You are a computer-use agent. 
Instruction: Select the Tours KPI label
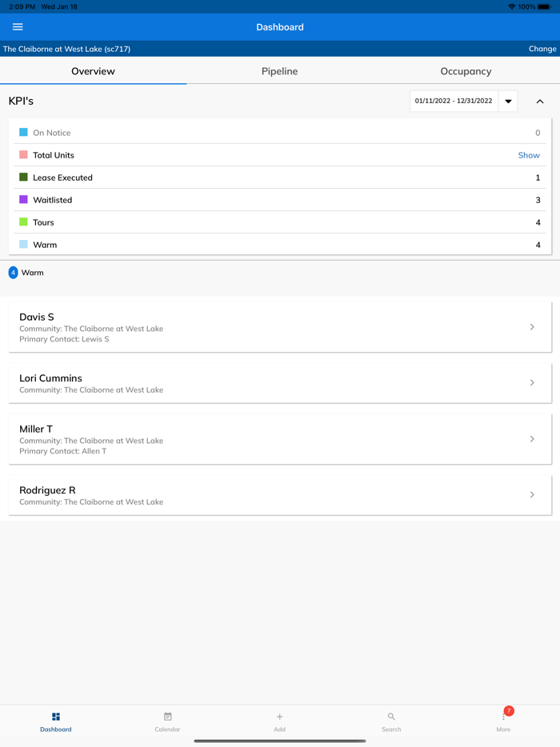(43, 222)
